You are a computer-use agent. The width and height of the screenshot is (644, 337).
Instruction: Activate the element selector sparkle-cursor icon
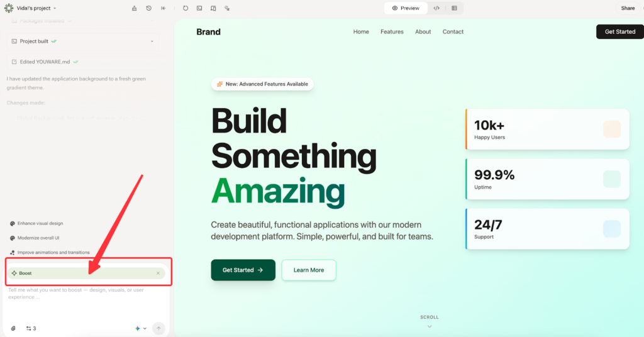227,8
